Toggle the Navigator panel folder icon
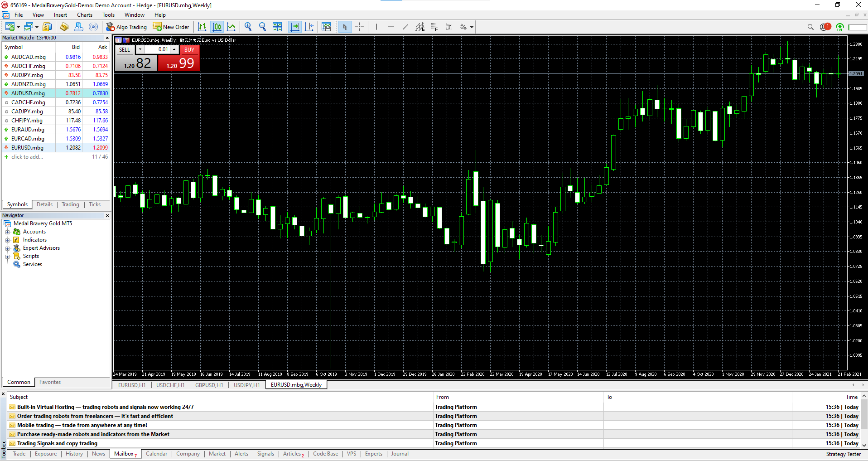Screen dimensions: 868x461 click(x=64, y=27)
